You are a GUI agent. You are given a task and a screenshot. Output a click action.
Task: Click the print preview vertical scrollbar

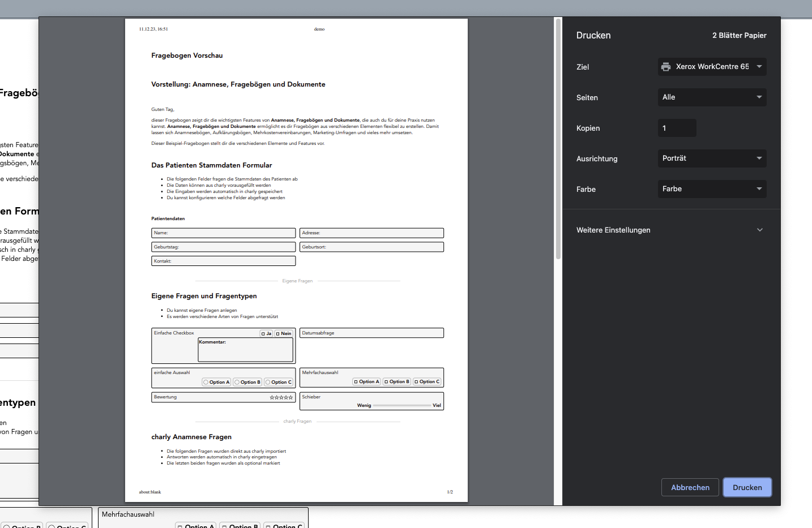click(x=558, y=139)
